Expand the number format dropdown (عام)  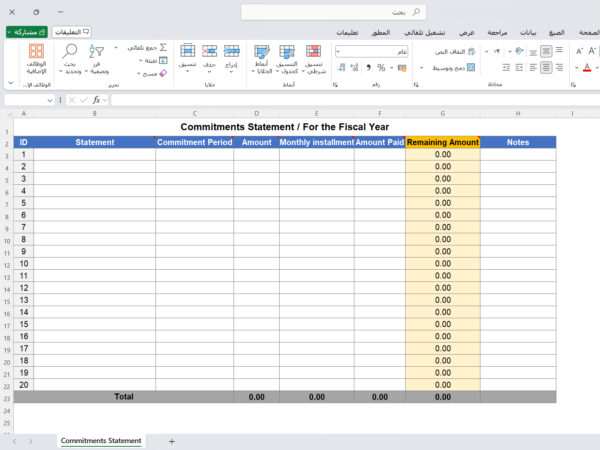tap(341, 51)
